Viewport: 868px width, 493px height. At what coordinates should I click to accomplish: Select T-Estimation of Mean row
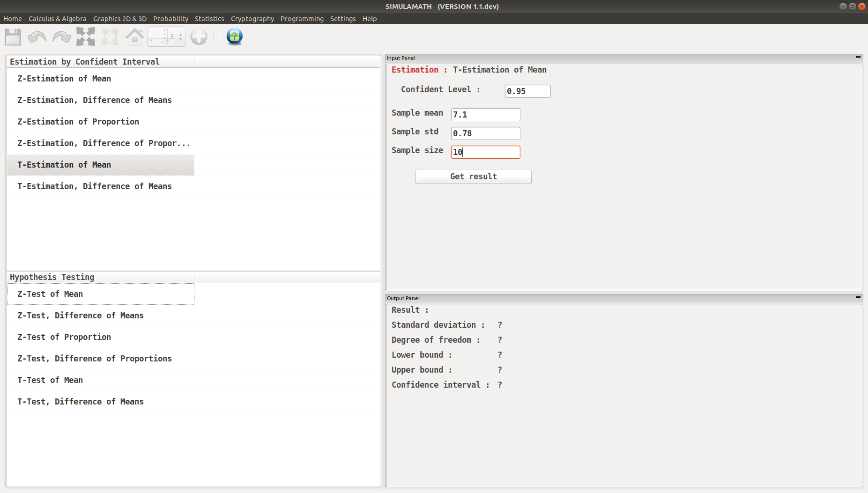(x=101, y=165)
